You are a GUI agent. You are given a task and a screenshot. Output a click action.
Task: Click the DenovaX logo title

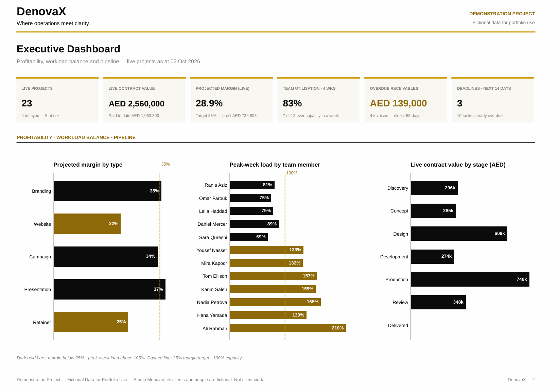[41, 12]
